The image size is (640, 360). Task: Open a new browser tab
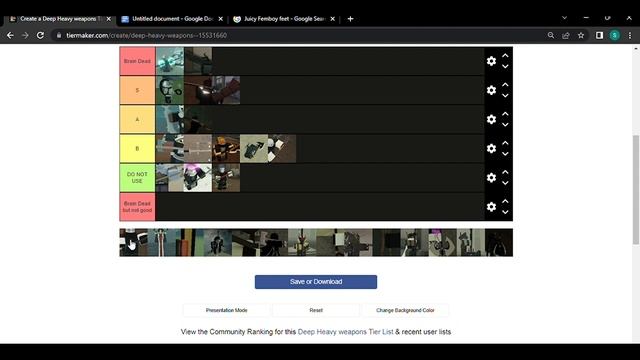(x=350, y=19)
